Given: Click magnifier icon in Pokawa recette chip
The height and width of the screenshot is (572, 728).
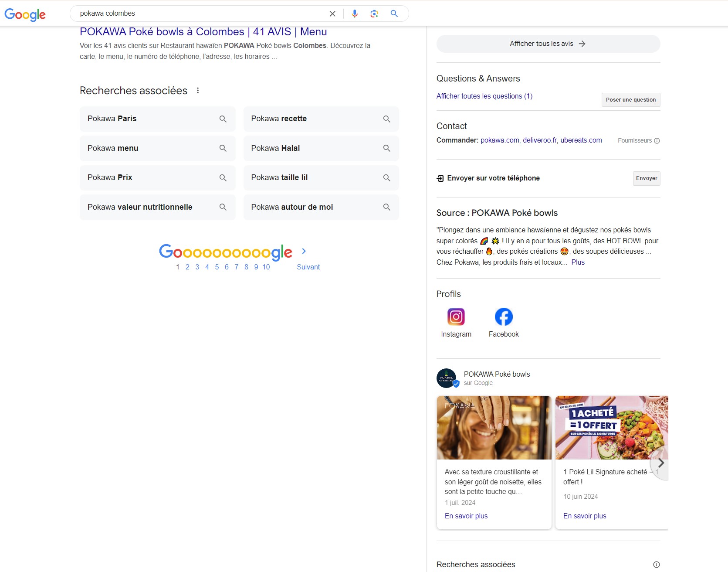Looking at the screenshot, I should (x=386, y=119).
